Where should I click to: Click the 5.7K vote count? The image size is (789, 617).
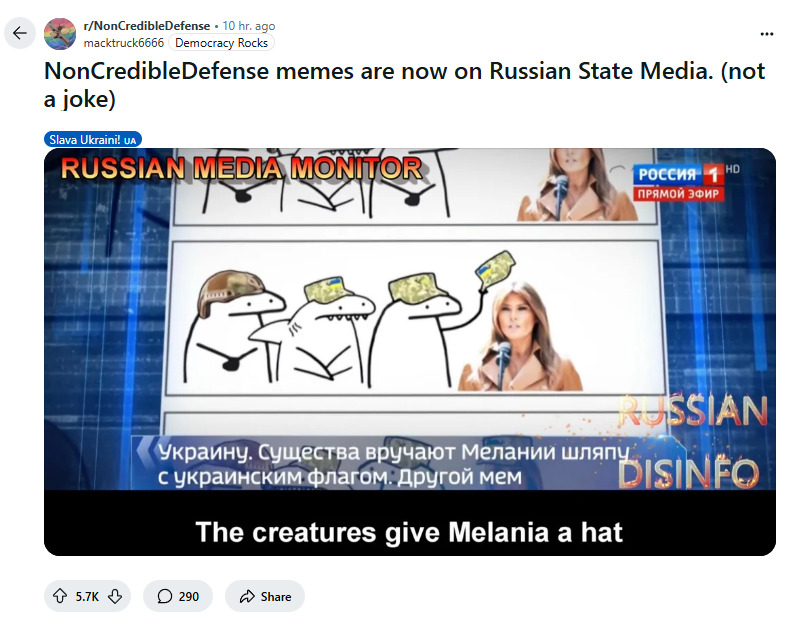coord(87,596)
